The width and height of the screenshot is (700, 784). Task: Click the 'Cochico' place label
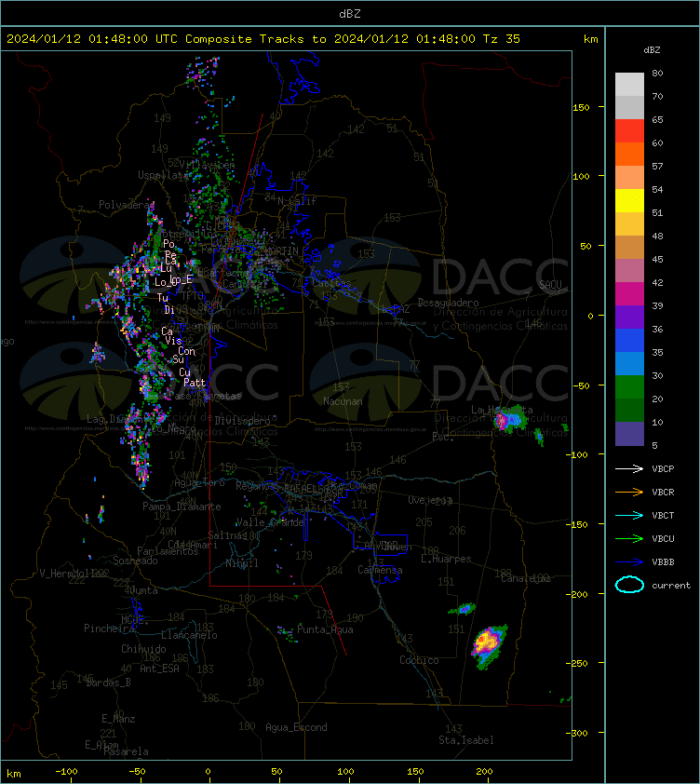point(419,660)
